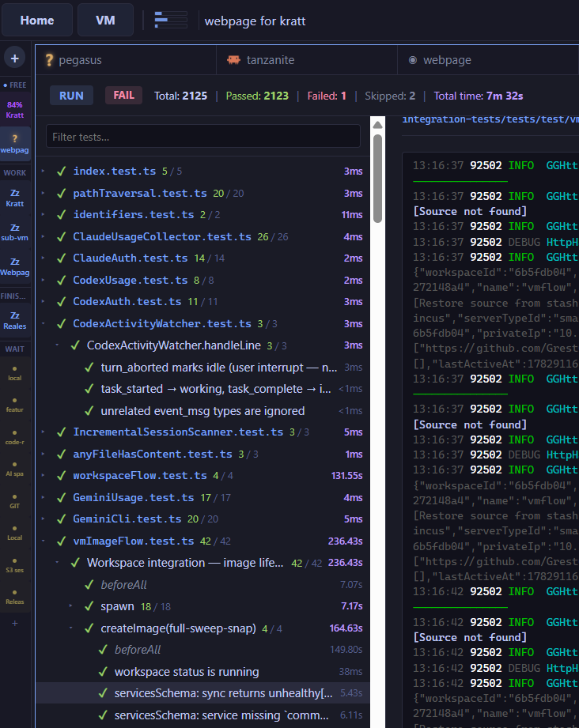The width and height of the screenshot is (579, 728).
Task: Select GeminiCli.test.ts file row
Action: coord(203,519)
